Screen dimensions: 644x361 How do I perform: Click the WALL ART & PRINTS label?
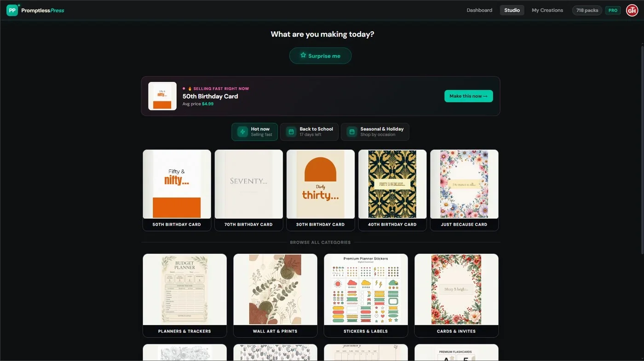point(275,332)
